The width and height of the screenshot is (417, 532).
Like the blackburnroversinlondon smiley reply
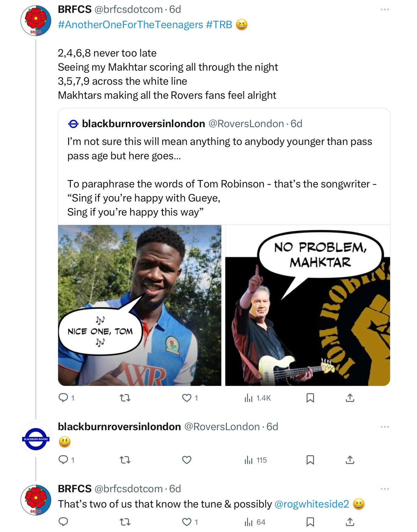click(x=187, y=460)
